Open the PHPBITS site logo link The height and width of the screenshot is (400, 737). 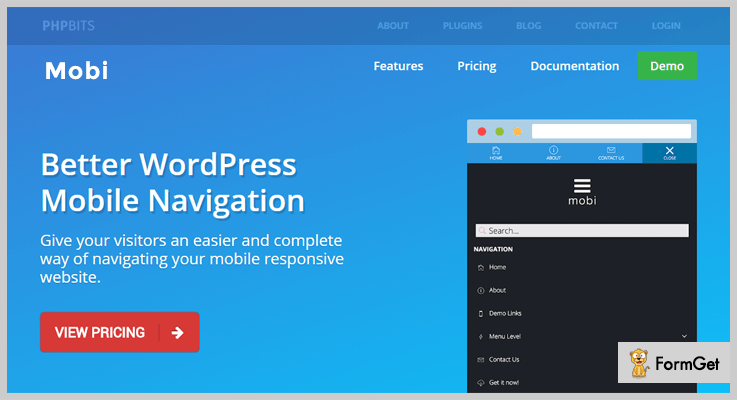tap(68, 25)
